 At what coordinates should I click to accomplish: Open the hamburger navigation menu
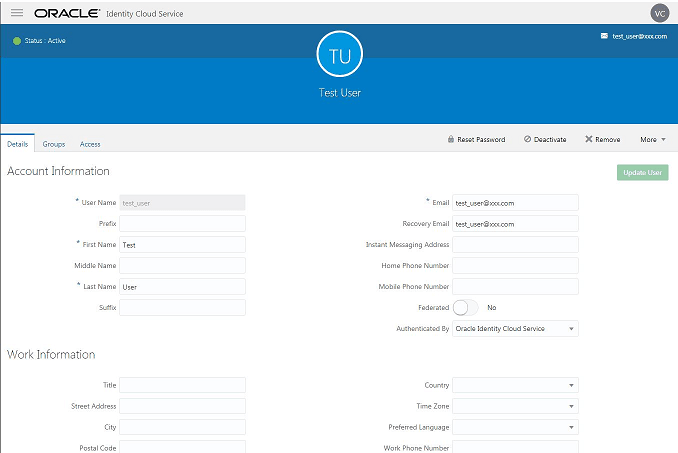point(17,13)
